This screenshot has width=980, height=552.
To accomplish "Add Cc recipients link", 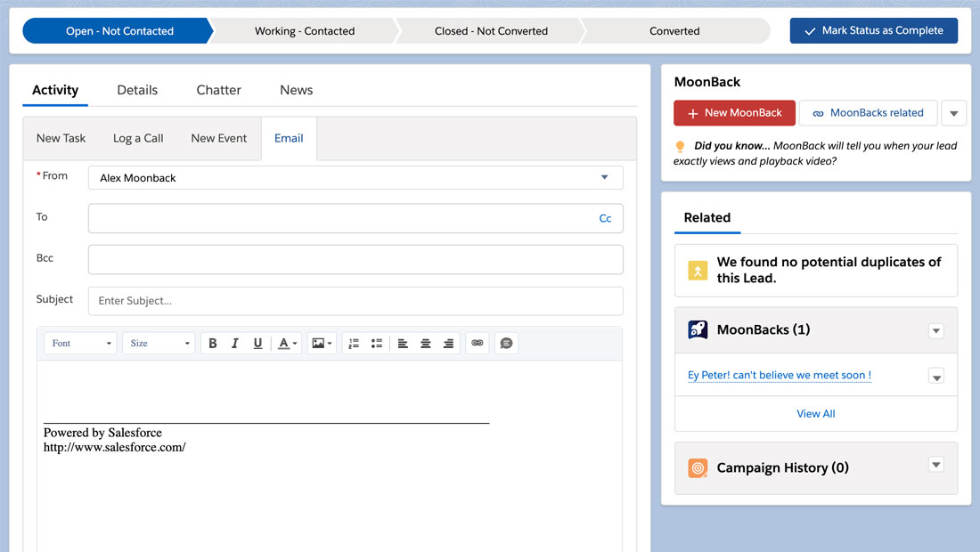I will [x=605, y=218].
